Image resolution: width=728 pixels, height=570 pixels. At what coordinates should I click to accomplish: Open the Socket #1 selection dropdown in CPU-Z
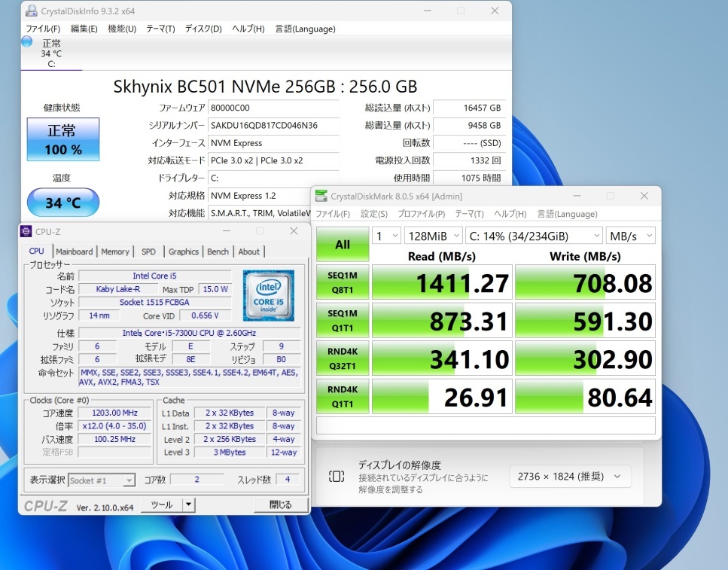click(102, 480)
